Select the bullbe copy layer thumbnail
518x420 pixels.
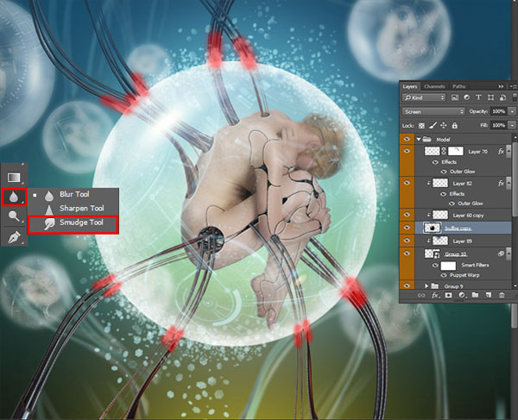433,228
